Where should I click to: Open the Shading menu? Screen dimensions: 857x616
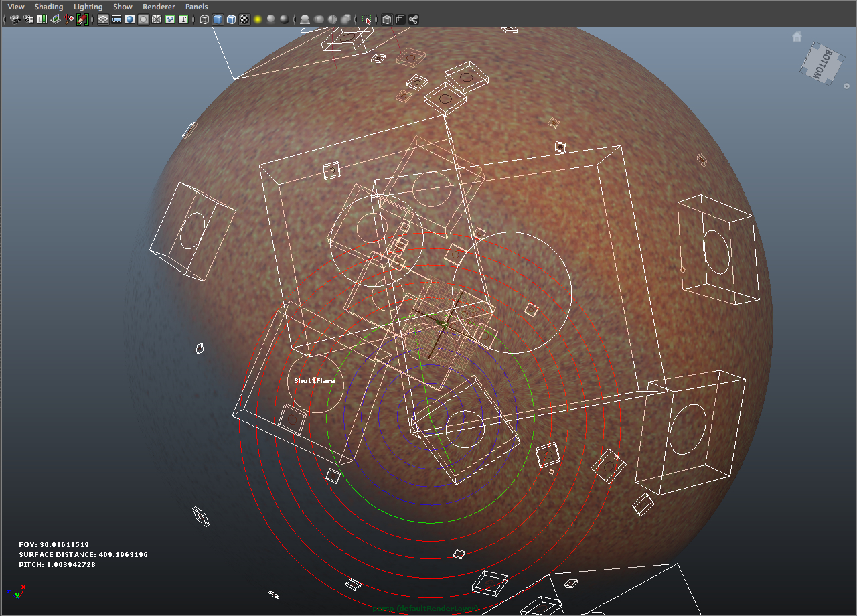[49, 7]
